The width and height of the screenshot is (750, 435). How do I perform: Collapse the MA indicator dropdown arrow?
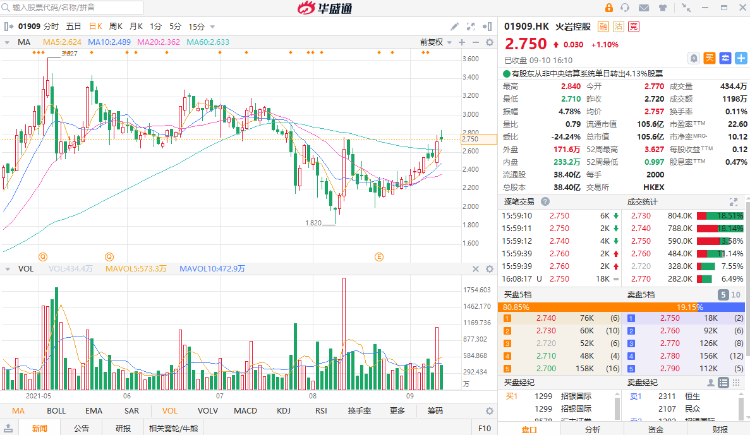(x=7, y=42)
